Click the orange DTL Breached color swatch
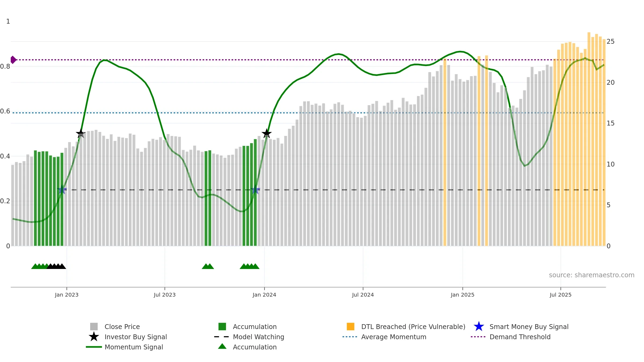 (350, 327)
